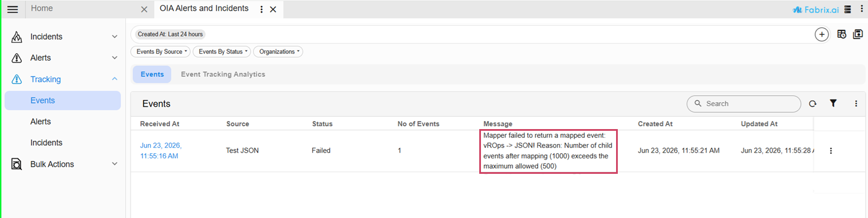Click the Failed status cell
The image size is (868, 218).
(321, 150)
